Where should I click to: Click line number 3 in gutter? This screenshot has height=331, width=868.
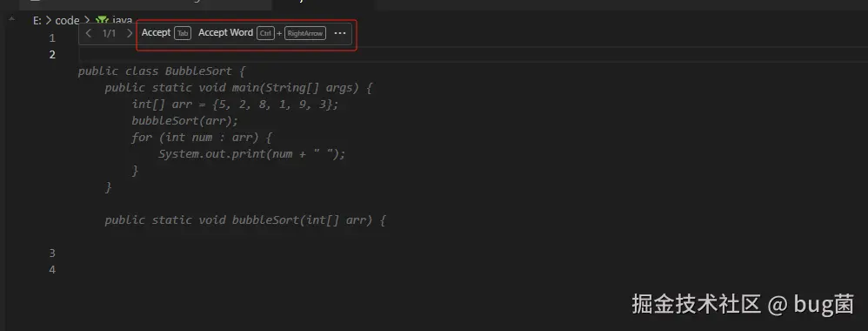tap(52, 253)
